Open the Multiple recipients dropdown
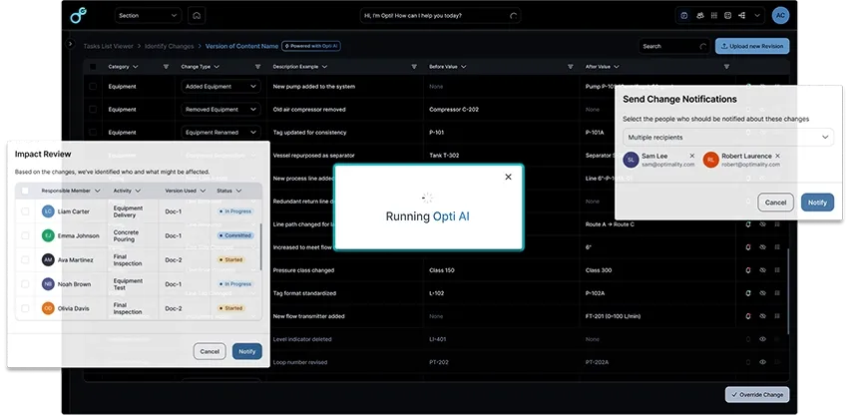 tap(728, 138)
